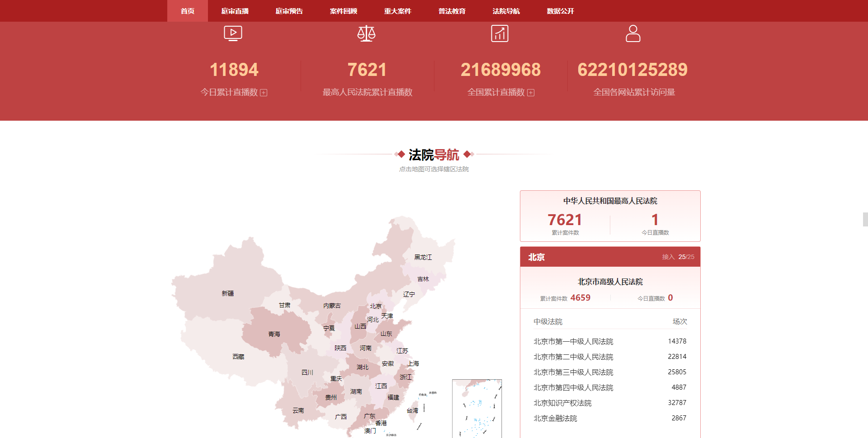The height and width of the screenshot is (438, 868).
Task: Select 青海 province on the map
Action: 274,334
